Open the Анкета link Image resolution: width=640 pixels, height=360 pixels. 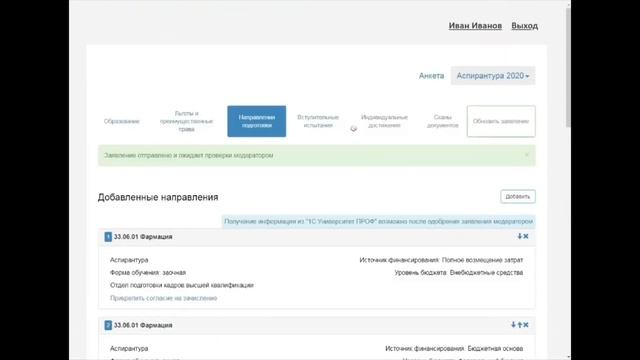coord(431,76)
